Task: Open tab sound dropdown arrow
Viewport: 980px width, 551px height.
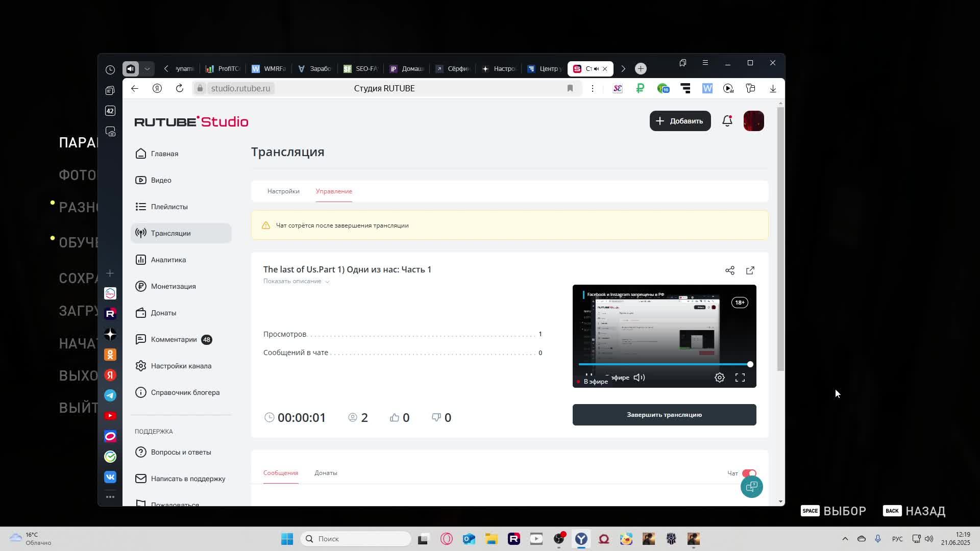Action: [147, 69]
